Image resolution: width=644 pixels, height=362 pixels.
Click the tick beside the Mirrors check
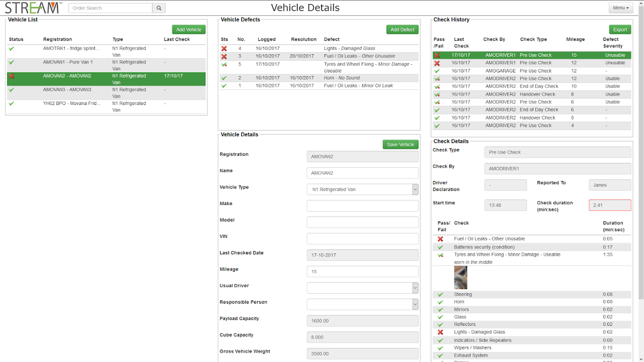click(x=440, y=310)
